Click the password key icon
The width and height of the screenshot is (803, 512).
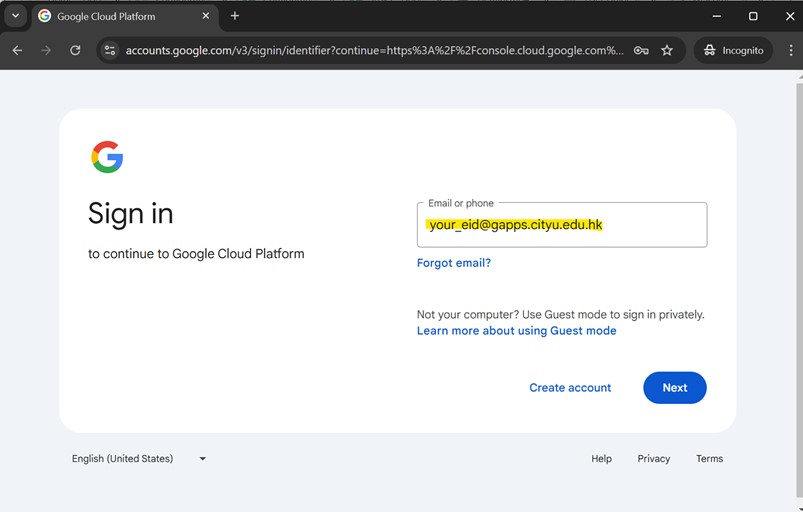(x=641, y=50)
